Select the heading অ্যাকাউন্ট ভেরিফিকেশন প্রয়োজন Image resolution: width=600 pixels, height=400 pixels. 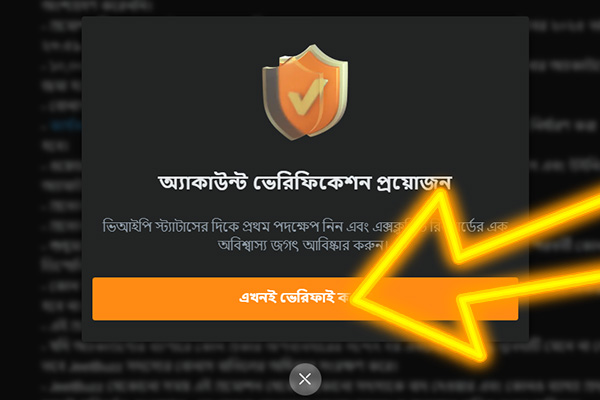(305, 183)
